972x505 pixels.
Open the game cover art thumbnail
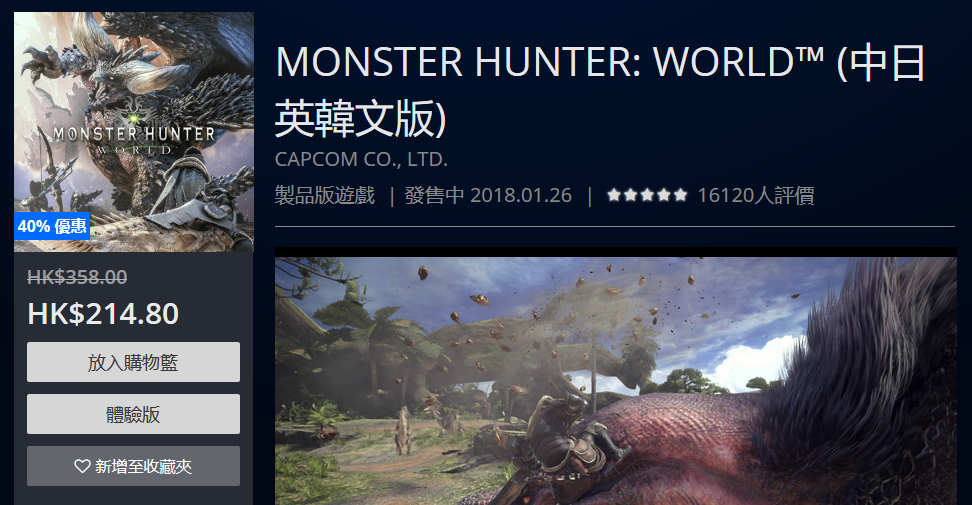[134, 132]
